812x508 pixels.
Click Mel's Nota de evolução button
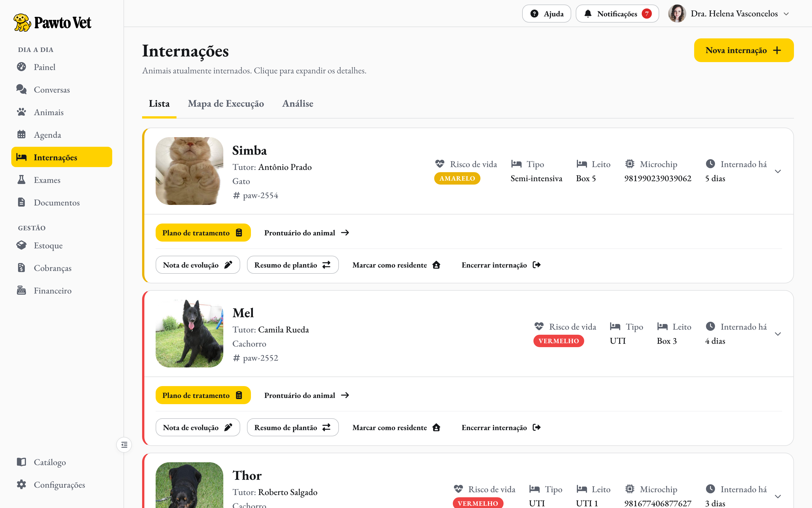(x=198, y=427)
